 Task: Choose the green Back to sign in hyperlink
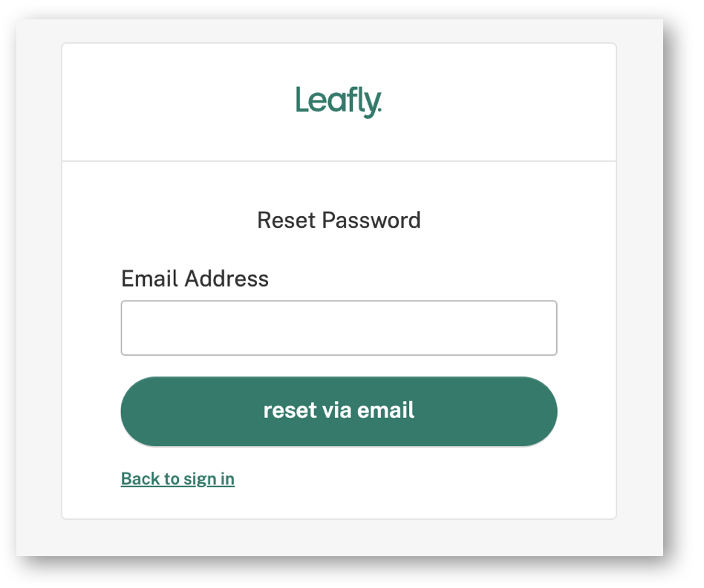point(177,479)
